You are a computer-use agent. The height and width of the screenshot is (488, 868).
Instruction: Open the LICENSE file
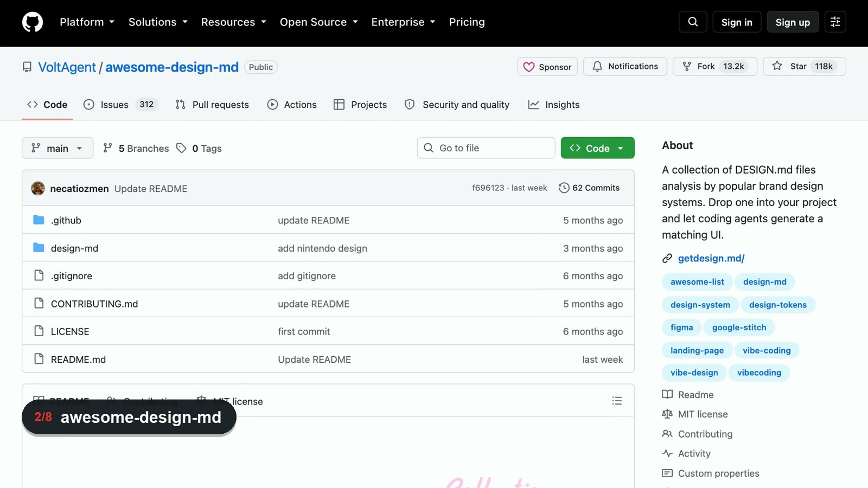(70, 331)
